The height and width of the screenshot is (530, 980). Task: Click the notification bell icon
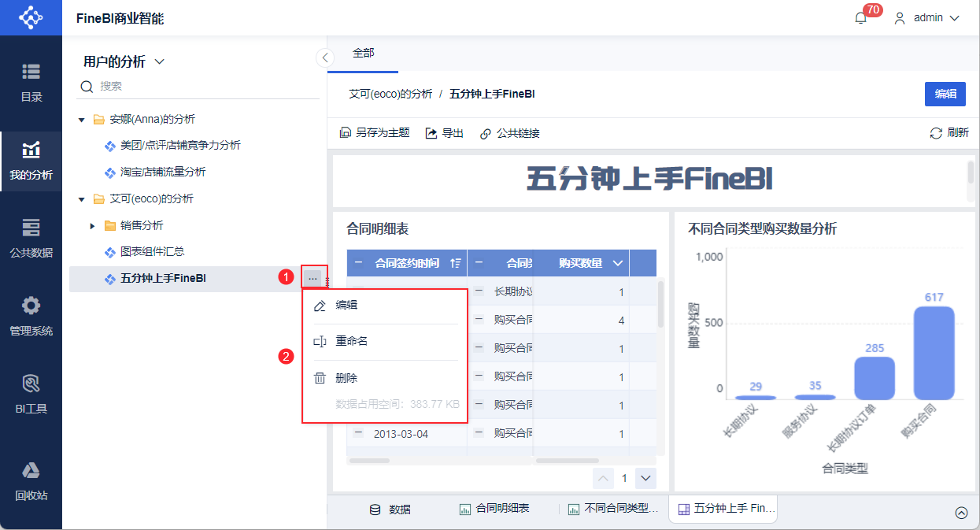point(860,18)
